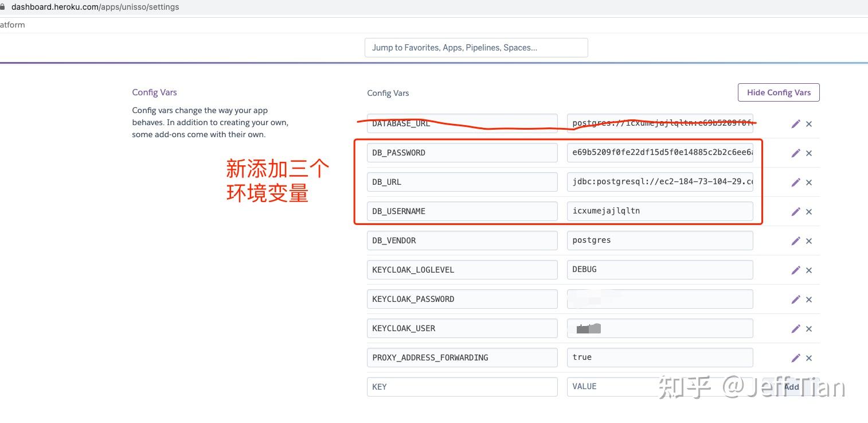The height and width of the screenshot is (423, 868).
Task: Edit the DB_VENDOR config var
Action: point(796,240)
